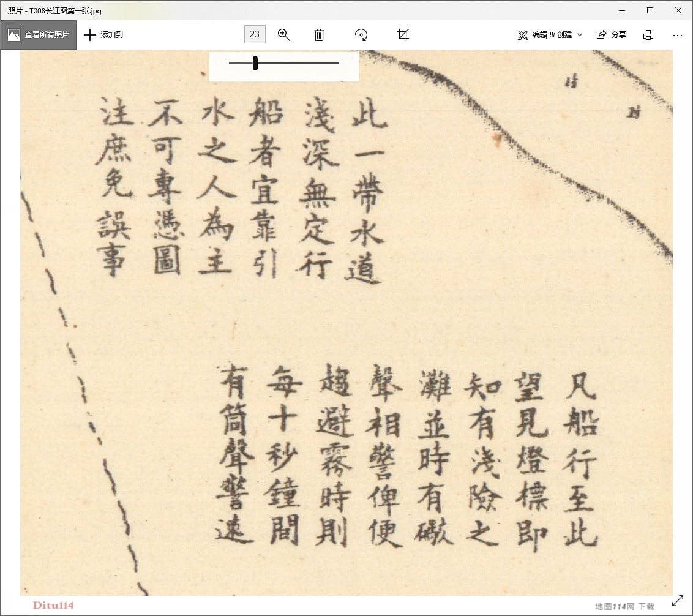
Task: Click the 添加到 plus button
Action: click(x=91, y=35)
